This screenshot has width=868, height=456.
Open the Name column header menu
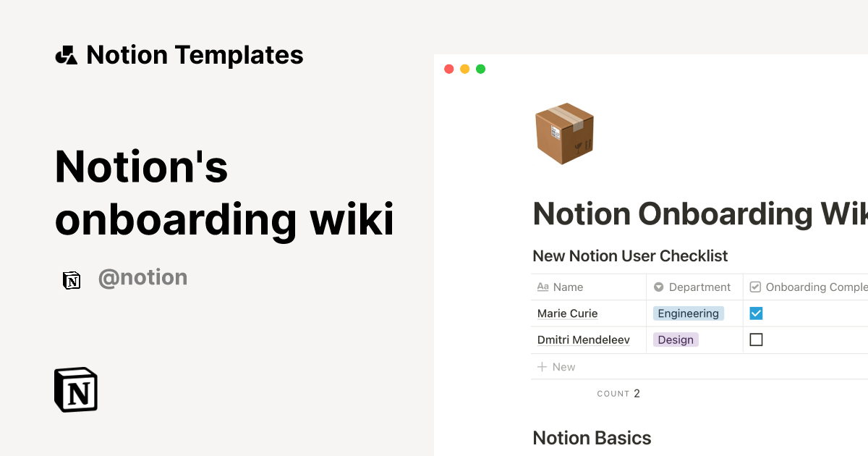(569, 287)
